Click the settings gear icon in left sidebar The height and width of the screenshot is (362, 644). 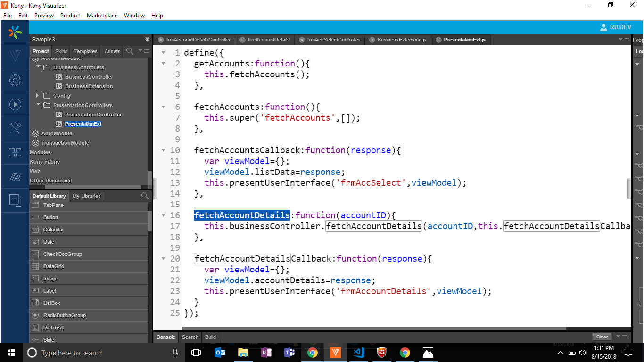click(15, 81)
